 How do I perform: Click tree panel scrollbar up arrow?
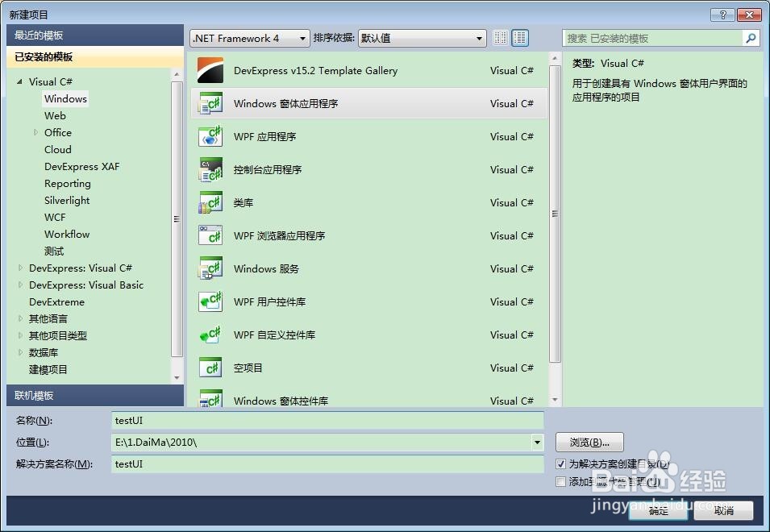tap(177, 74)
